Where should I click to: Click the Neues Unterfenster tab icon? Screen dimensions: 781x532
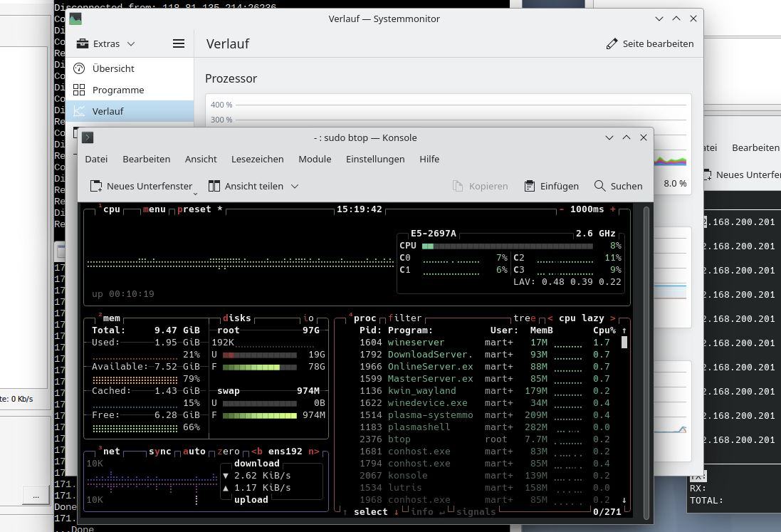point(95,187)
